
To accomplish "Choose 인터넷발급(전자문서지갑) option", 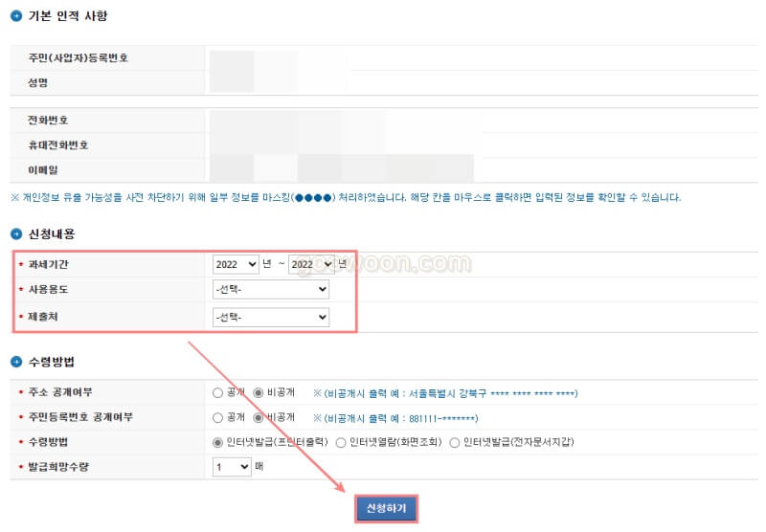I will [454, 443].
